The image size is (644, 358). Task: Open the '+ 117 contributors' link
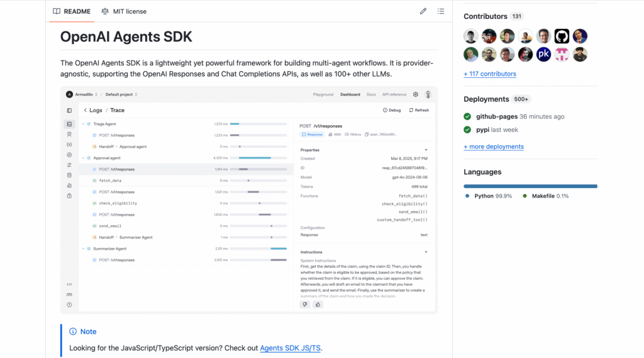tap(490, 74)
